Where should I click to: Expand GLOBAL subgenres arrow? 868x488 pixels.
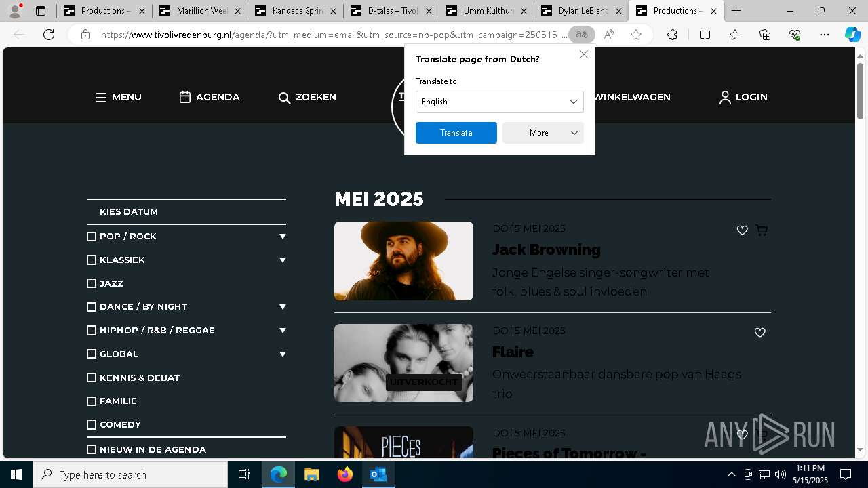pos(282,354)
